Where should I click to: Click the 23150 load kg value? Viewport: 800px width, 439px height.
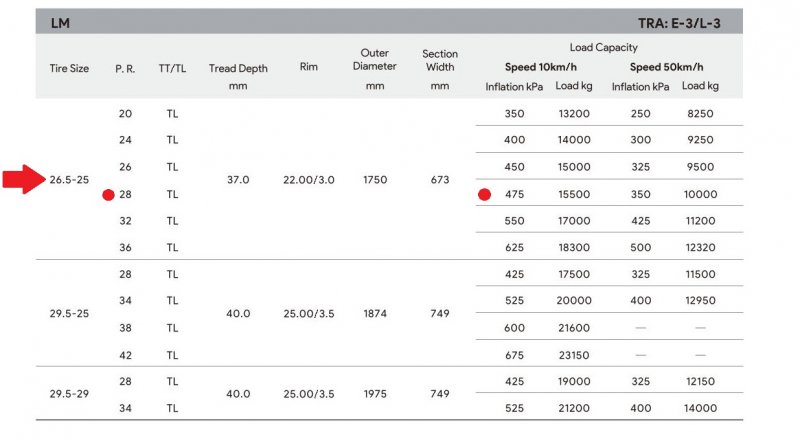click(573, 354)
